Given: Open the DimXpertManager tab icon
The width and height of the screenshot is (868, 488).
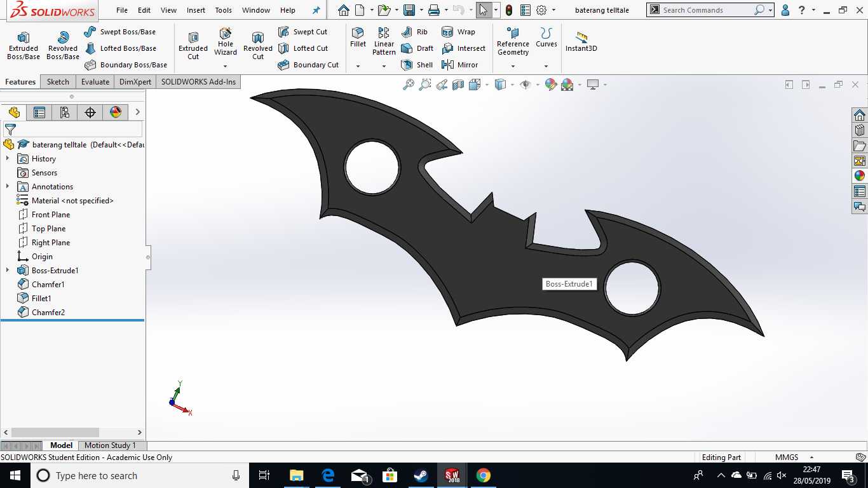Looking at the screenshot, I should click(90, 112).
